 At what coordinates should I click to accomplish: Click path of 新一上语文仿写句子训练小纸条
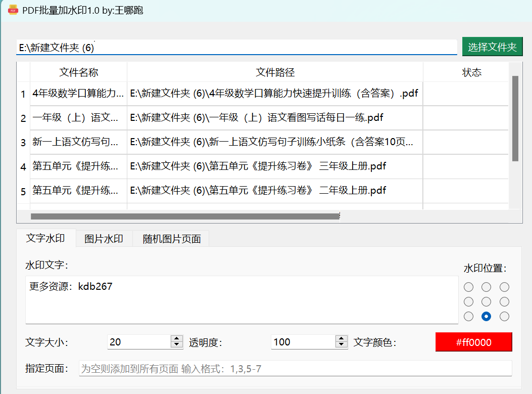pos(275,142)
